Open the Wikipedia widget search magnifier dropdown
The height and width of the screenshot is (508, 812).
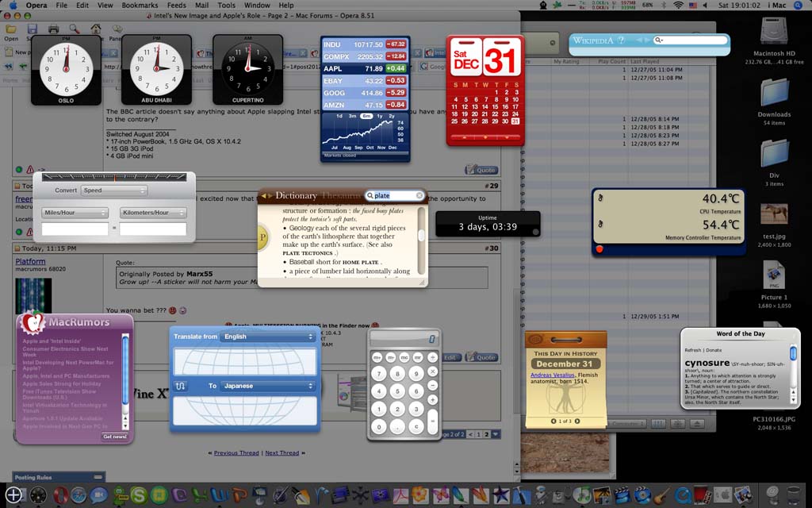[659, 40]
